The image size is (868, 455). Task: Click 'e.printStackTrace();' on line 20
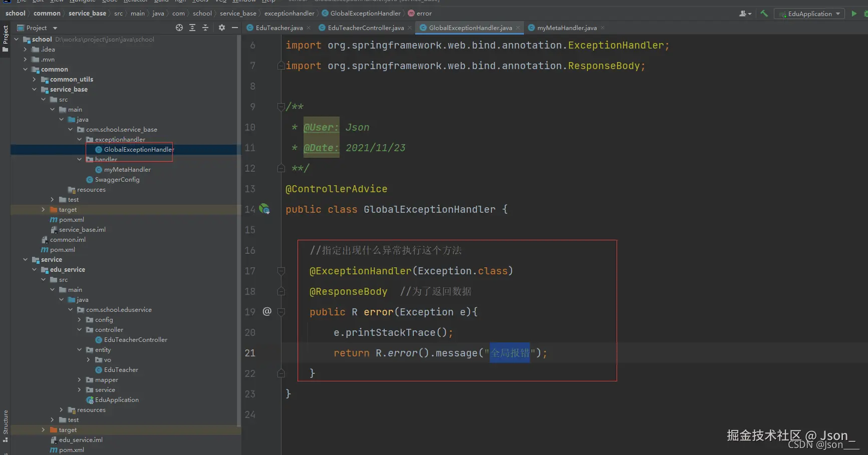pos(393,332)
